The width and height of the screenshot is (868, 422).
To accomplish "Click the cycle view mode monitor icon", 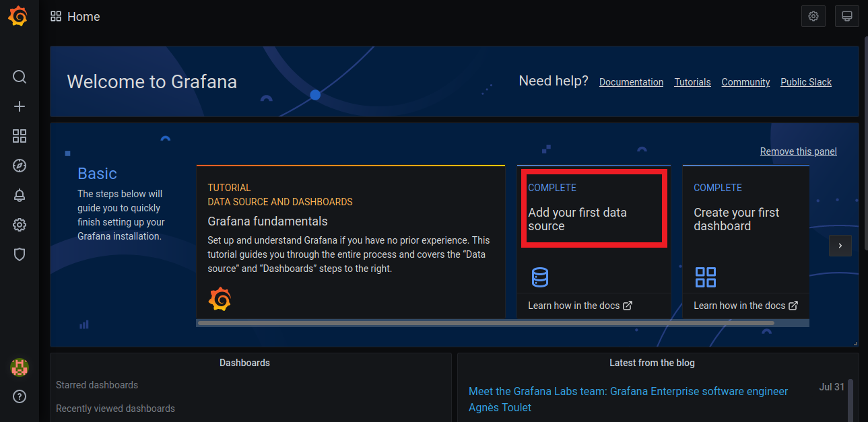I will (x=847, y=16).
